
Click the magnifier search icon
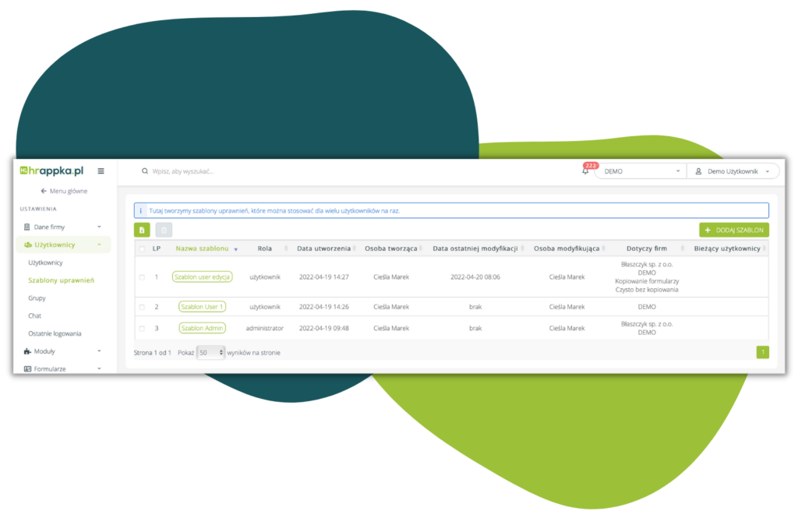144,171
